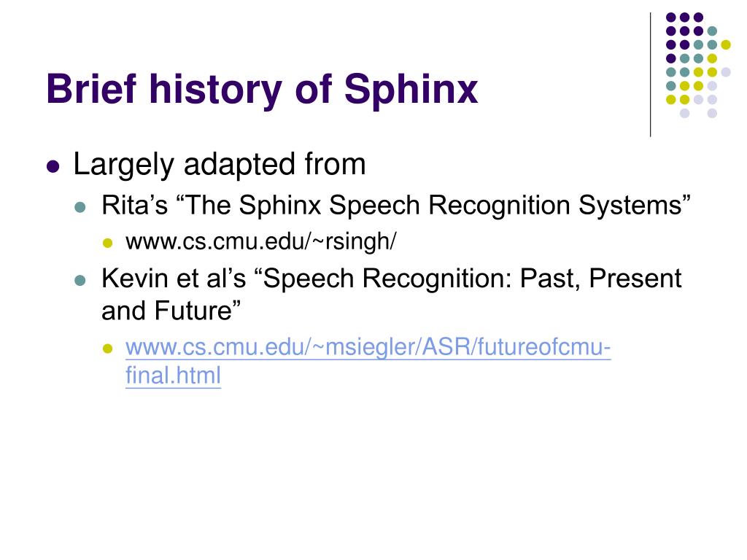Click the teal bullet next to Rita's line
Image resolution: width=747 pixels, height=560 pixels.
80,207
